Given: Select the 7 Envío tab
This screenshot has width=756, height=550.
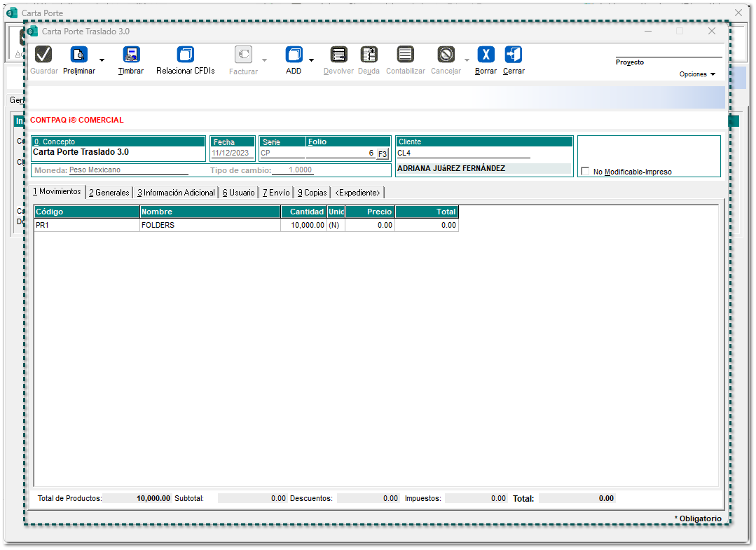Looking at the screenshot, I should click(276, 193).
